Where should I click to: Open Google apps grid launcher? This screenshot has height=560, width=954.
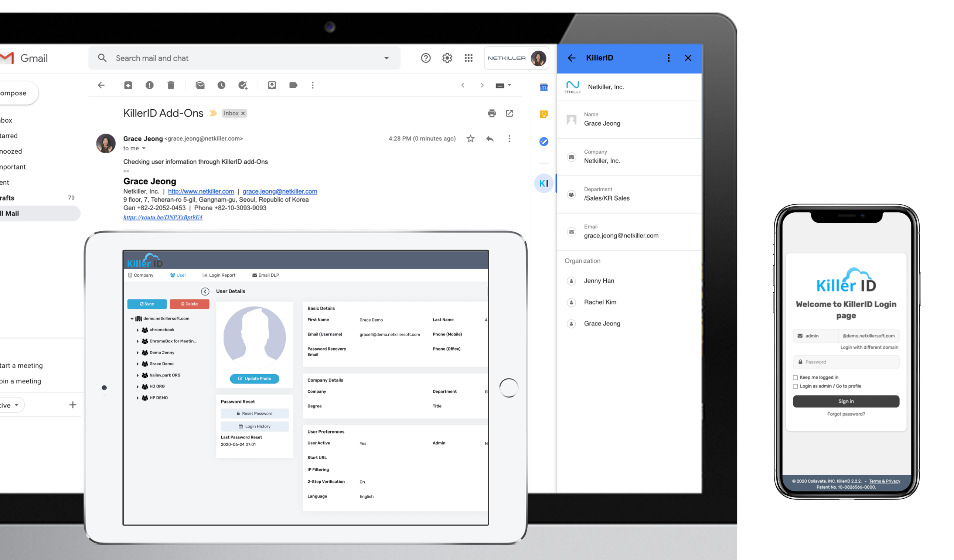[x=468, y=58]
